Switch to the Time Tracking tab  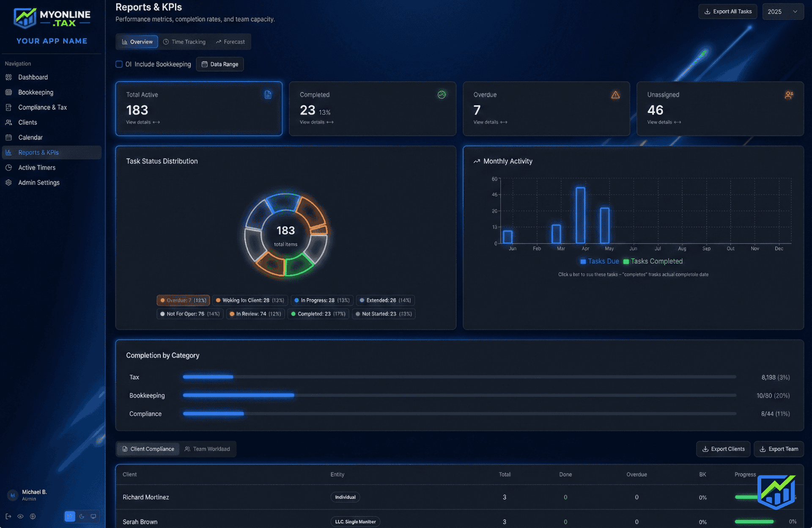pyautogui.click(x=184, y=42)
